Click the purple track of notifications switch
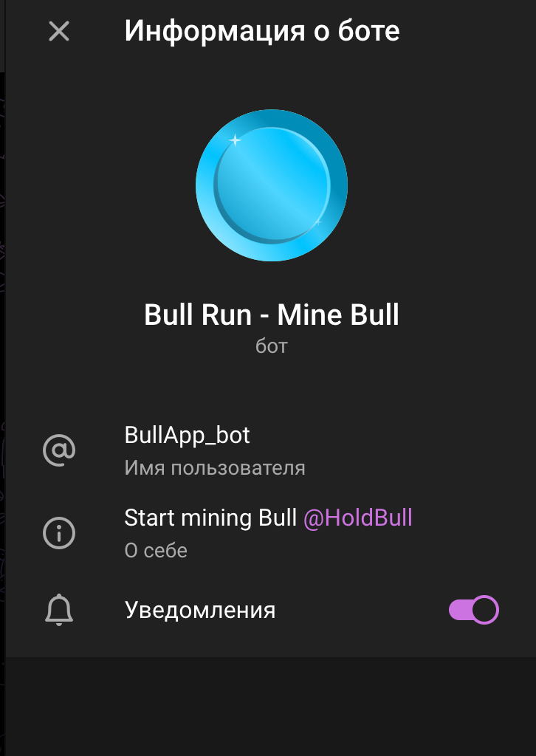Screen dimensions: 536x756 coord(460,610)
